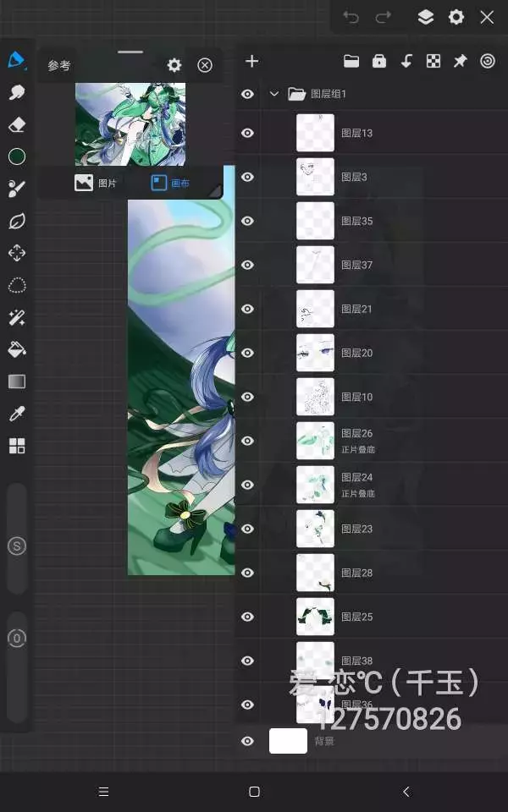Adjust the brush size S slider
Viewport: 508px width, 812px height.
click(17, 539)
